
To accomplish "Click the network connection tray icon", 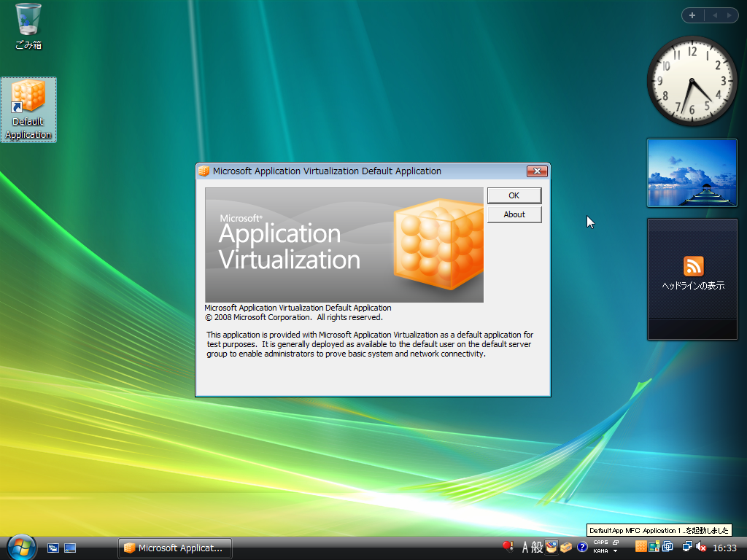I will pos(686,547).
